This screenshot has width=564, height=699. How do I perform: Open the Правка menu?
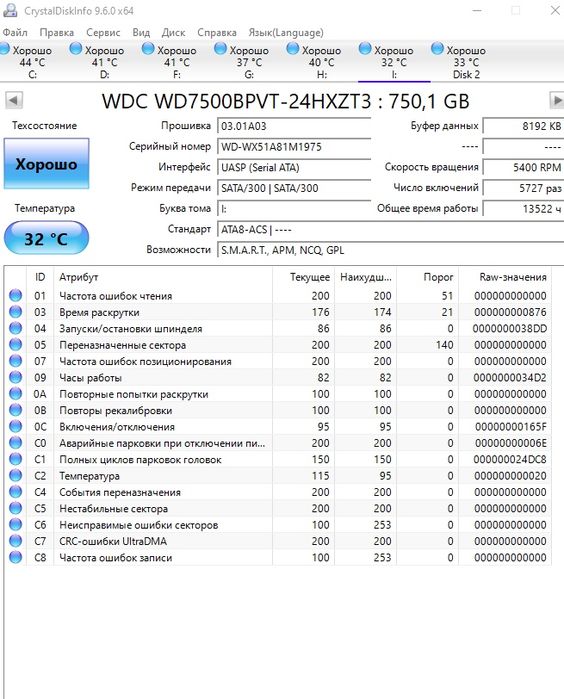[57, 33]
